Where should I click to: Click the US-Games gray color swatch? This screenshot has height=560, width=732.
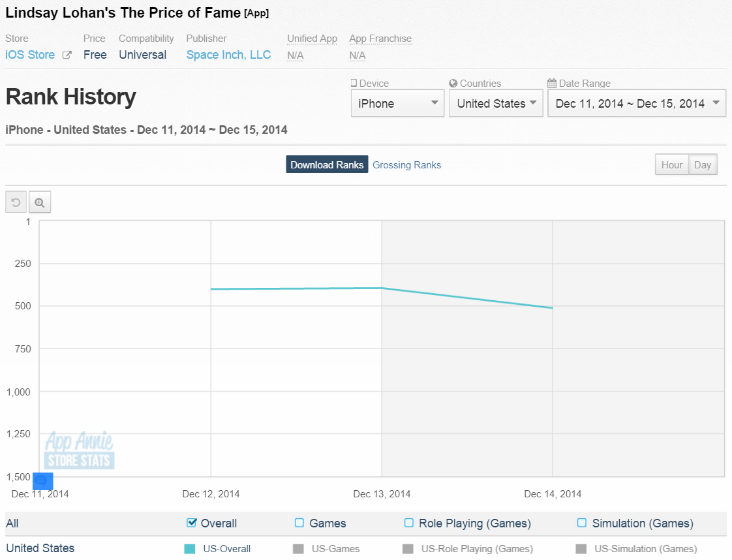(x=298, y=549)
